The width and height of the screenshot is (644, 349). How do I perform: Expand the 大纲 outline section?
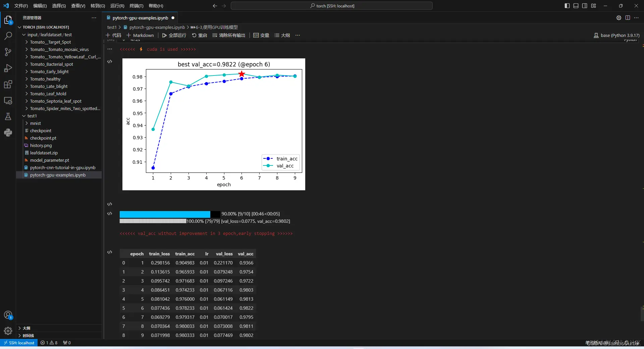pyautogui.click(x=26, y=328)
